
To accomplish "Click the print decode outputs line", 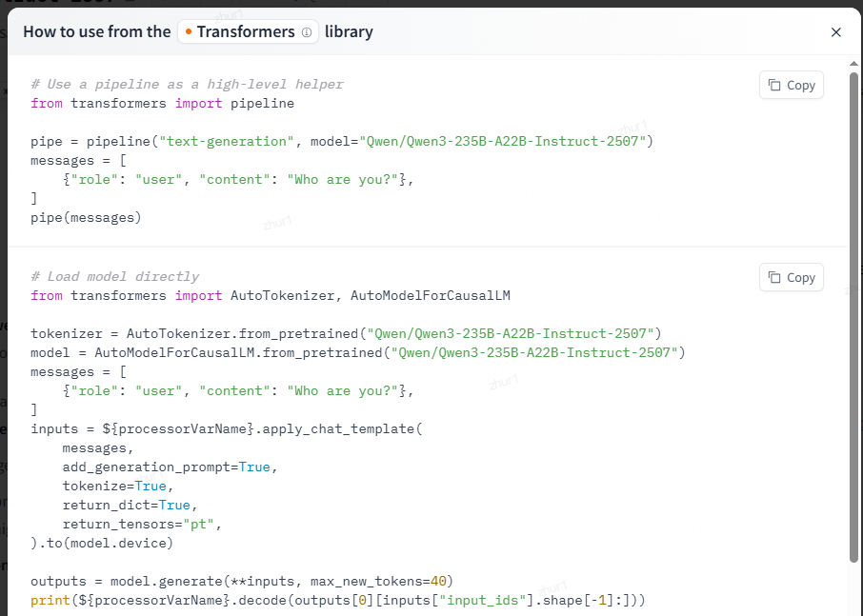I will point(338,600).
